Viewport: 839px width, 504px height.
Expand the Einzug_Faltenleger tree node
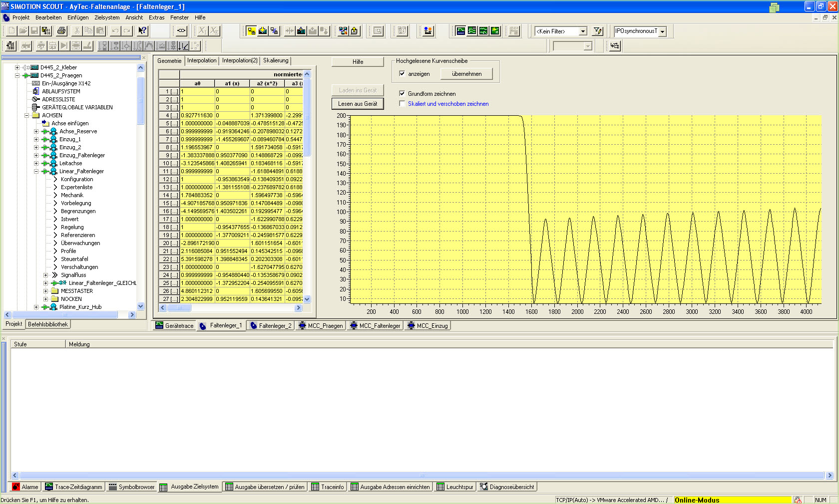click(36, 155)
